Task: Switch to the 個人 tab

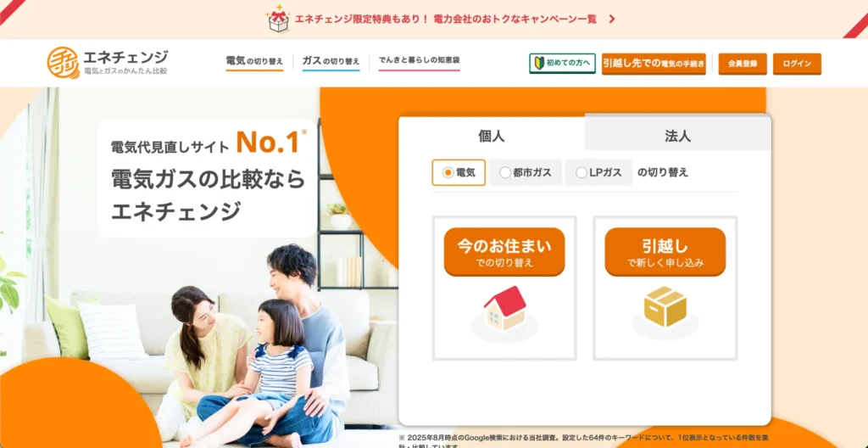Action: click(x=492, y=135)
